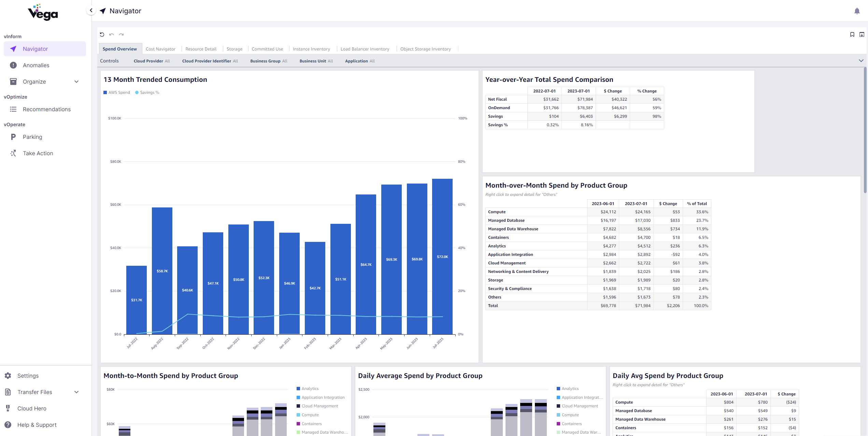Click the AWS Spend legend swatch
Viewport: 868px width, 436px height.
click(105, 92)
